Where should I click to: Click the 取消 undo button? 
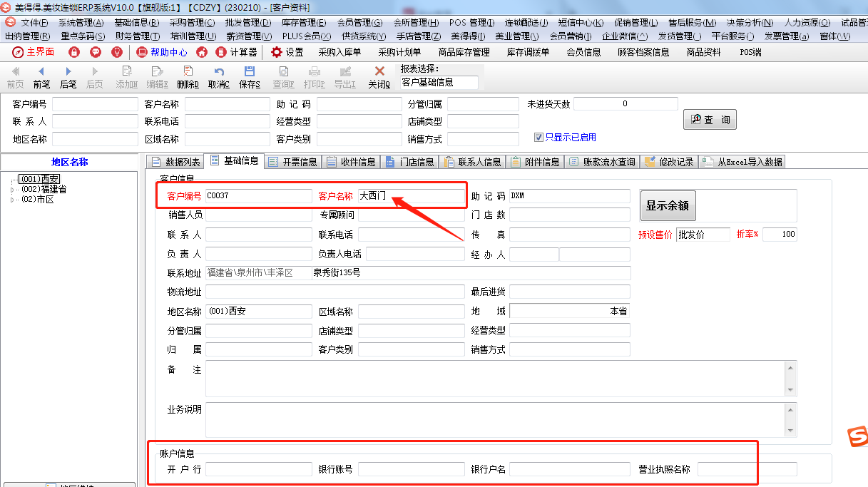pyautogui.click(x=219, y=77)
